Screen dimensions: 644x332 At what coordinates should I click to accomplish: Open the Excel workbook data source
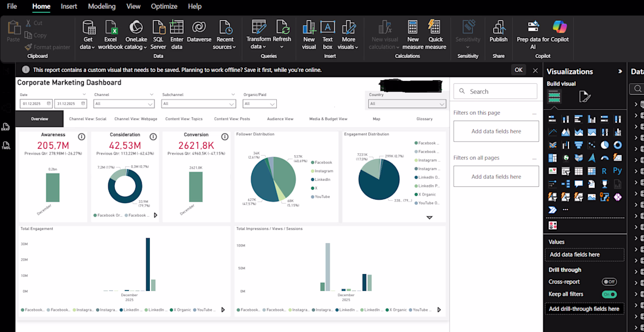[x=111, y=28]
